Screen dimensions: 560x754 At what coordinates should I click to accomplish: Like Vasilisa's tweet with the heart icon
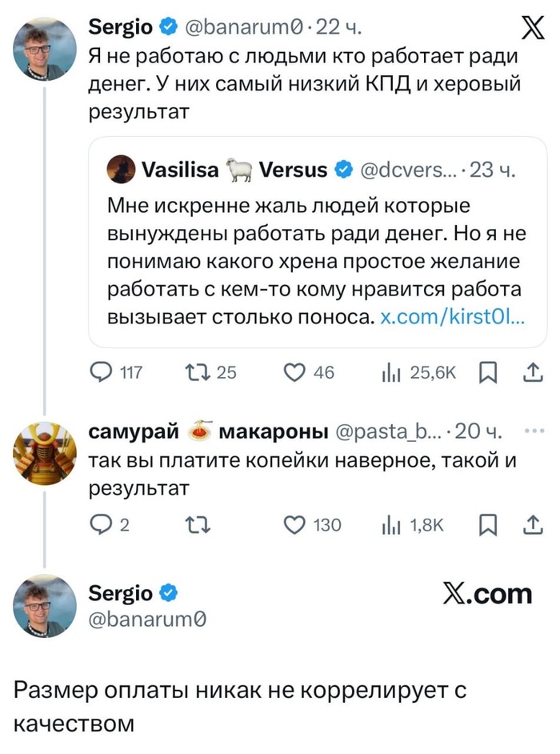[x=296, y=371]
